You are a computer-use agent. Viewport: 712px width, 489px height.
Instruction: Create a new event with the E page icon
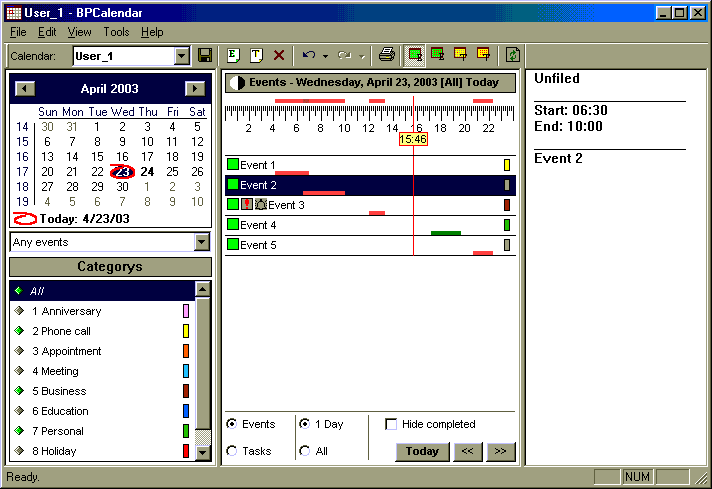click(x=233, y=55)
